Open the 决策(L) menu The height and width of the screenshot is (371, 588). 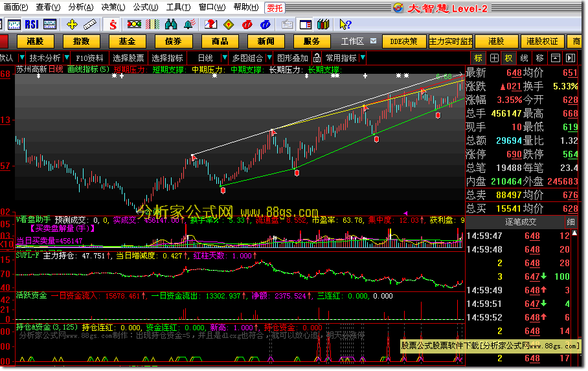[113, 7]
